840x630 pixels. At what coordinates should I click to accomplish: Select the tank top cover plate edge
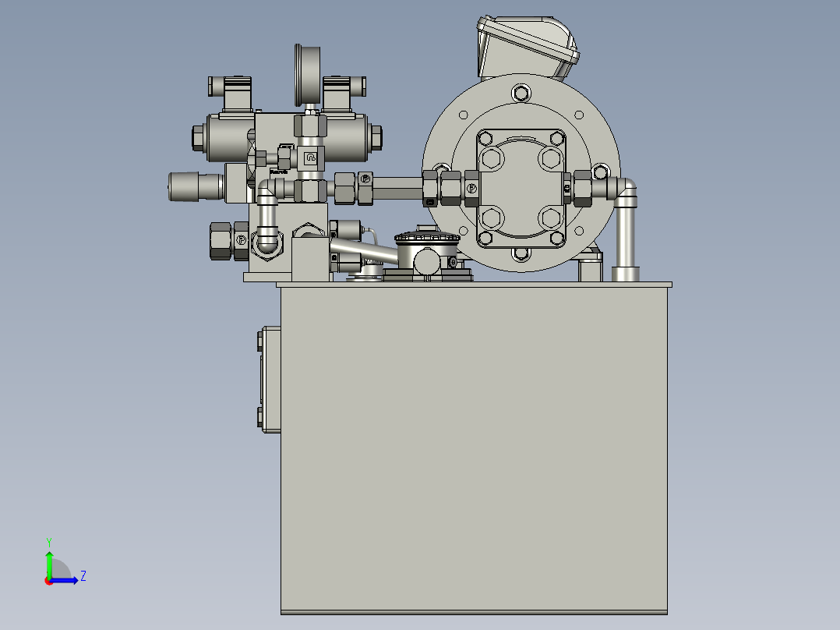pos(474,285)
